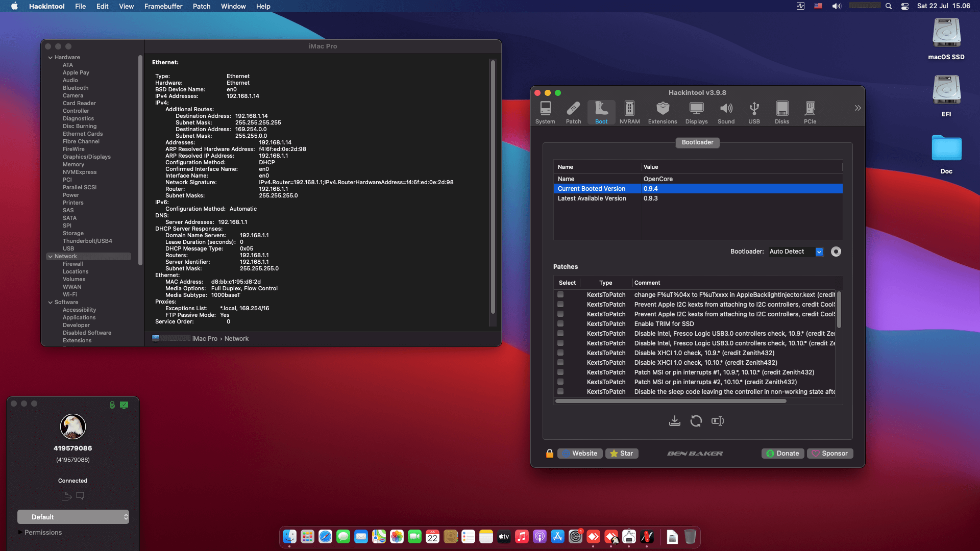Open Finder from the Dock
This screenshot has height=551, width=980.
click(289, 537)
